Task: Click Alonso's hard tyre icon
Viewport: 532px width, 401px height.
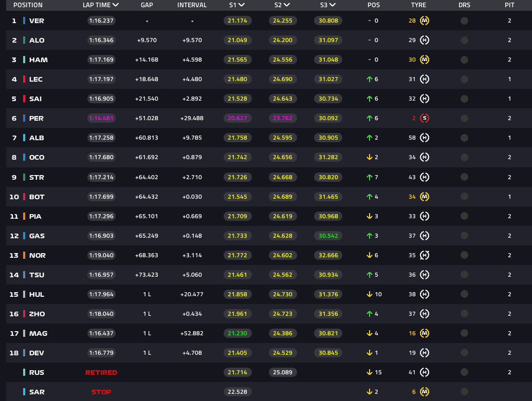Action: [425, 41]
